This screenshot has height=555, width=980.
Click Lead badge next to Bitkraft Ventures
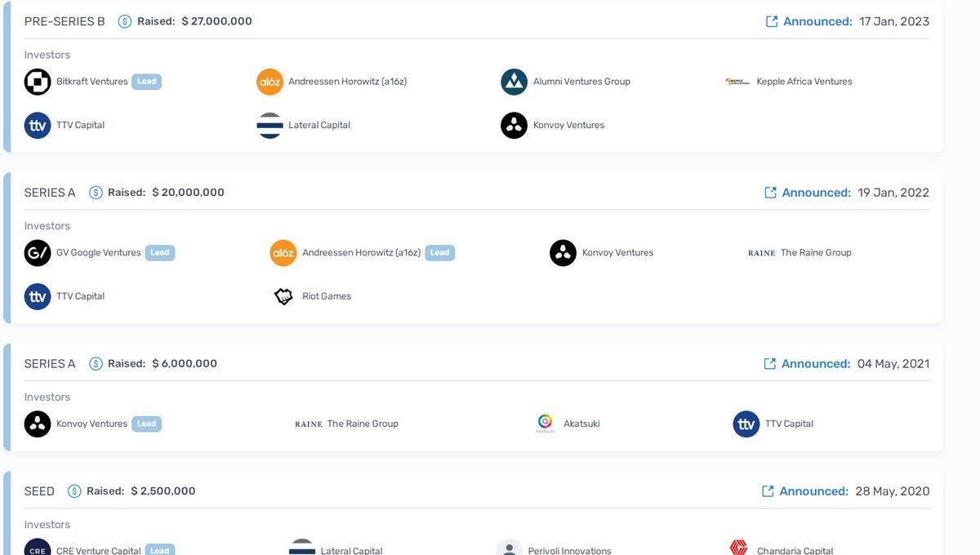click(147, 82)
